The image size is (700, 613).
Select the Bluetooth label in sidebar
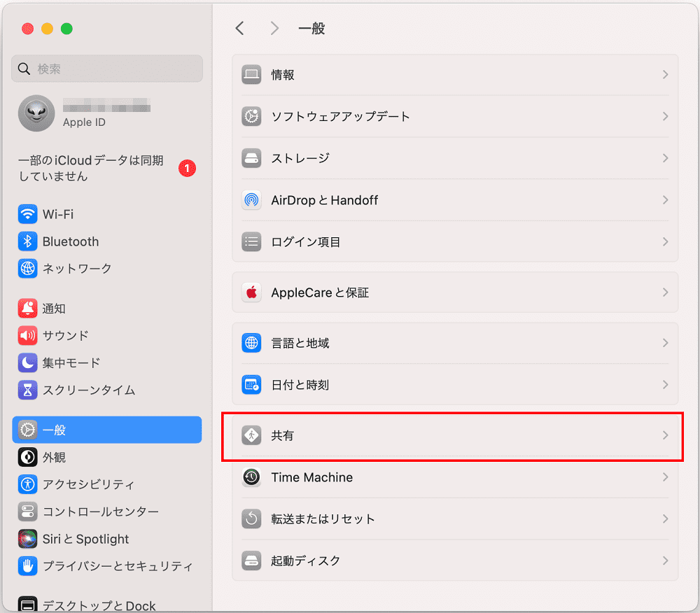(71, 241)
